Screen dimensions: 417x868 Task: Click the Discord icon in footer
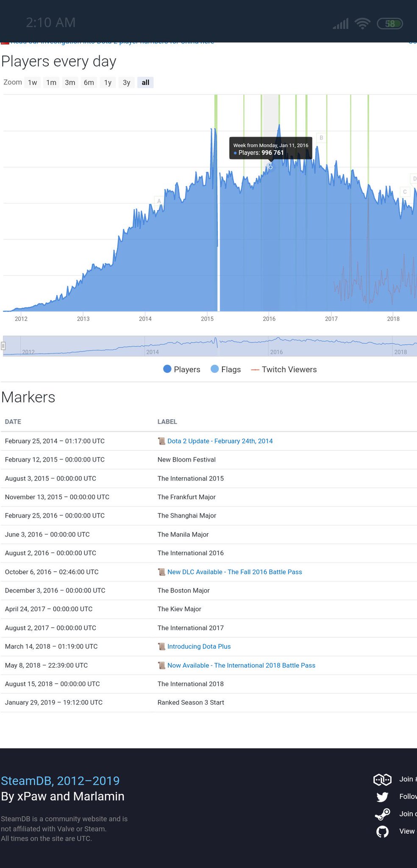pos(382,779)
